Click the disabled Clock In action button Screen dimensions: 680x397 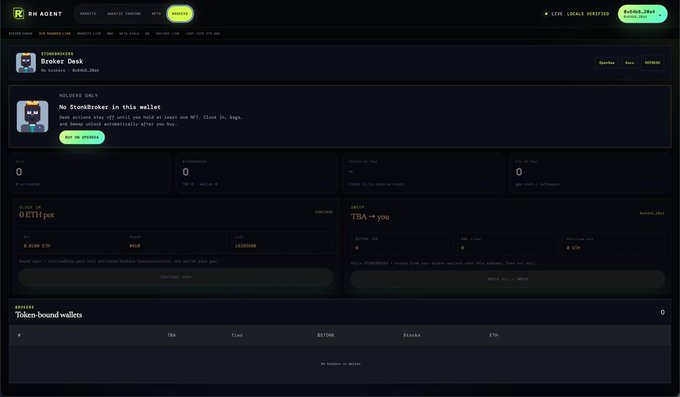[176, 277]
